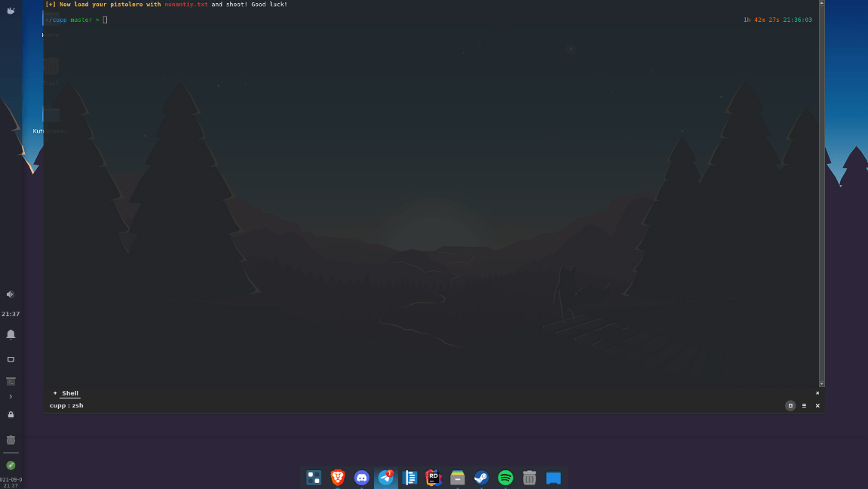Click the cupp : zsh terminal title

[66, 405]
